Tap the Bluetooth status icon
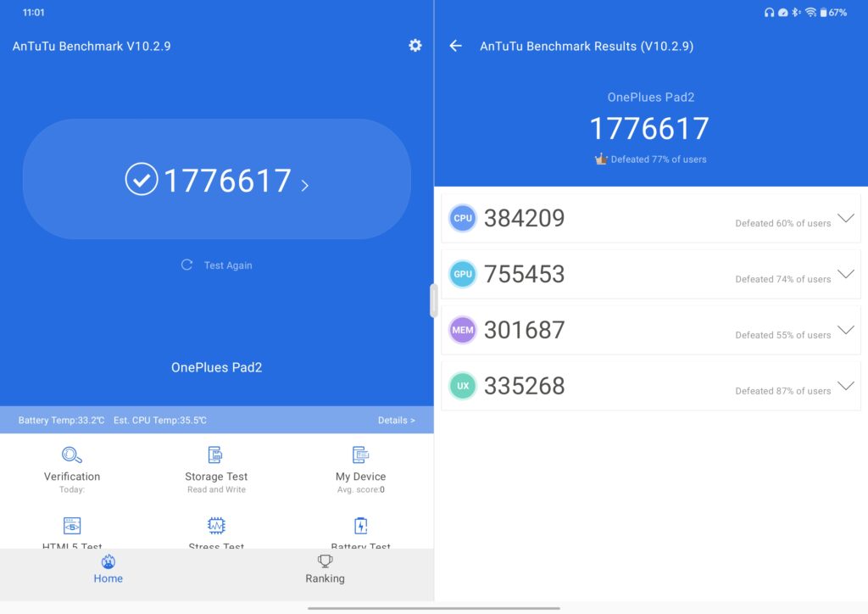The height and width of the screenshot is (614, 868). click(796, 12)
